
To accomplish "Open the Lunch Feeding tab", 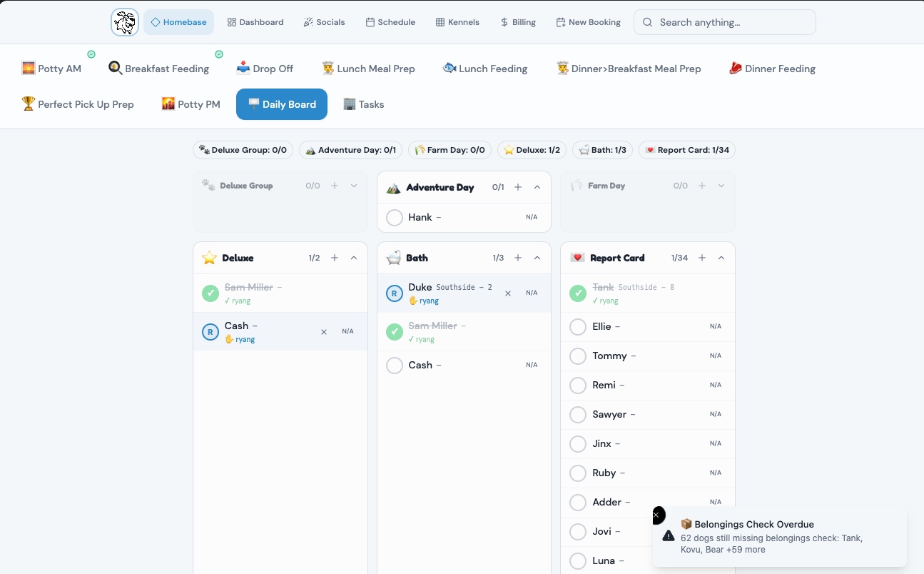I will point(485,69).
